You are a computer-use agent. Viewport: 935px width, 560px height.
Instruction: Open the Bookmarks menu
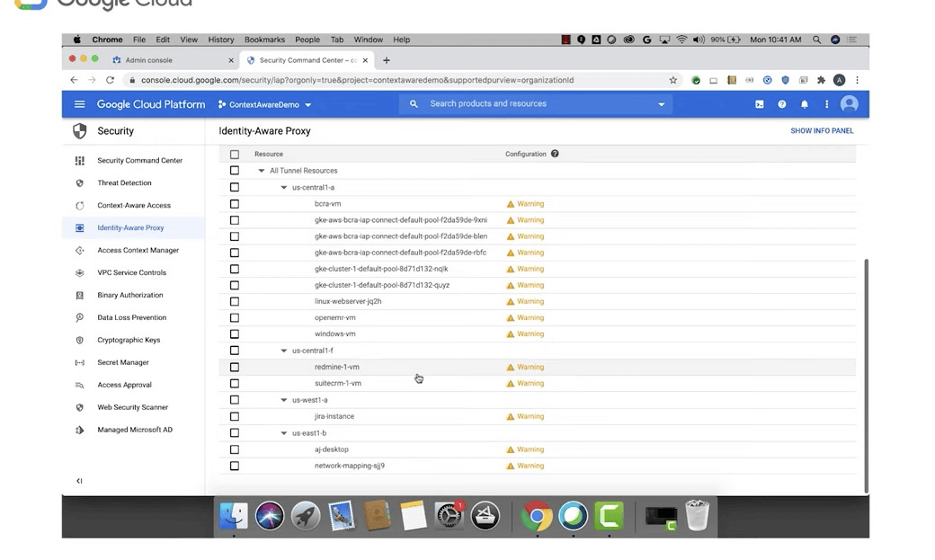(x=264, y=40)
